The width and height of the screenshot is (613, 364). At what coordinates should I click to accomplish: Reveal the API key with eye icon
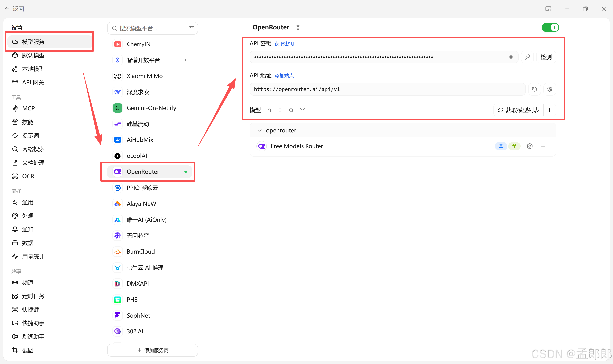pos(511,57)
